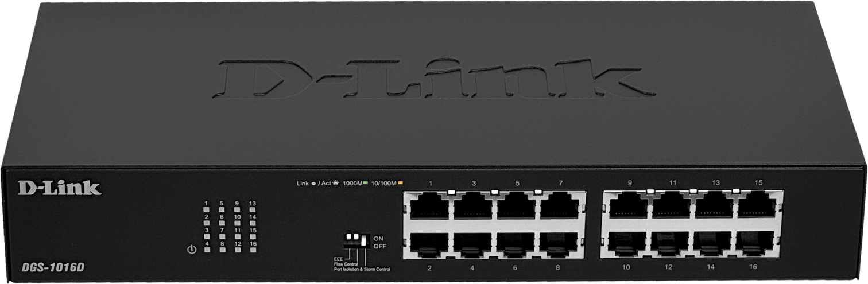Image resolution: width=868 pixels, height=284 pixels.
Task: Click the number 9 above the second port block
Action: [x=630, y=183]
